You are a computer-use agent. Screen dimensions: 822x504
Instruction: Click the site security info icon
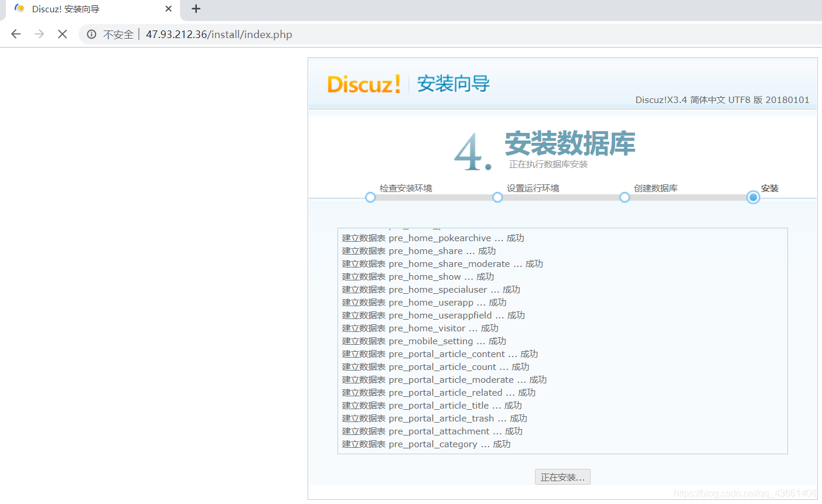coord(91,35)
